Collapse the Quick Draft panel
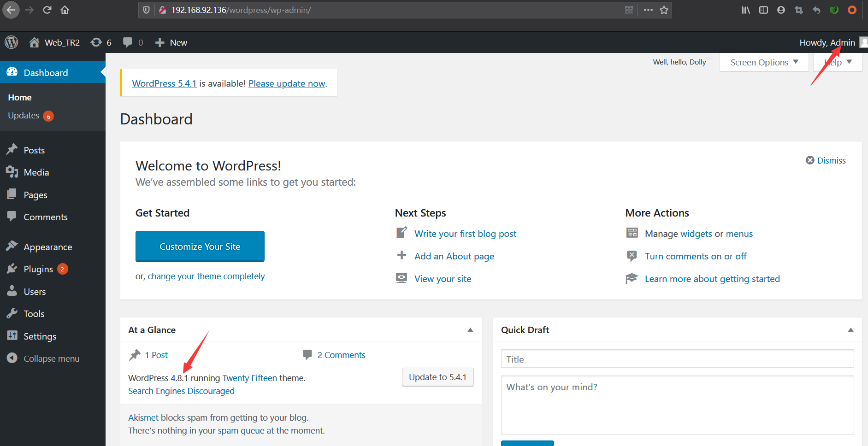This screenshot has width=868, height=446. click(x=850, y=330)
